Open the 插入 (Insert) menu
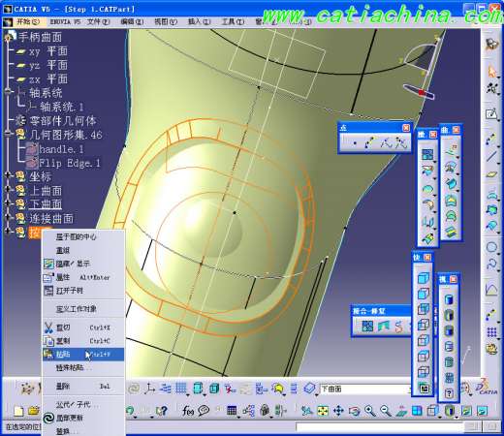The image size is (504, 436). click(x=199, y=22)
